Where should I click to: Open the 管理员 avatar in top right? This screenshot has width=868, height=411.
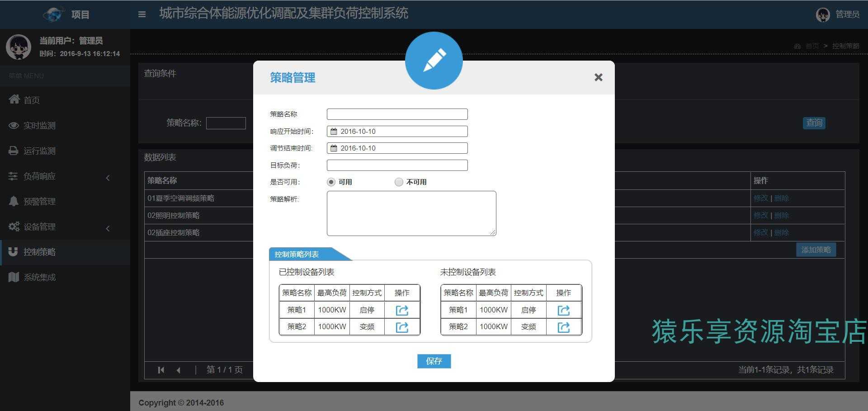(x=823, y=14)
